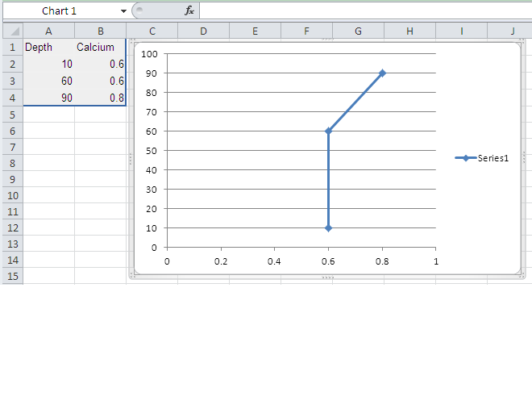Click the Select All corner triangle
Image resolution: width=532 pixels, height=413 pixels.
click(12, 31)
